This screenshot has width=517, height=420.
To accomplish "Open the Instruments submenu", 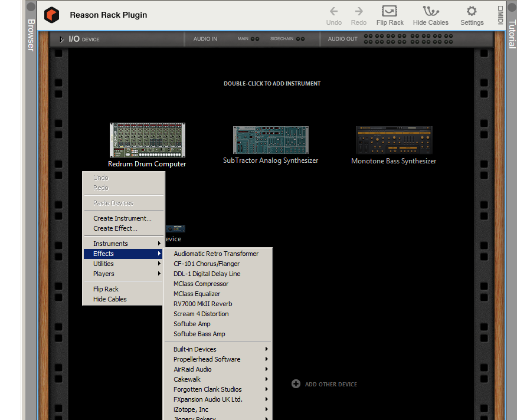I will point(124,244).
